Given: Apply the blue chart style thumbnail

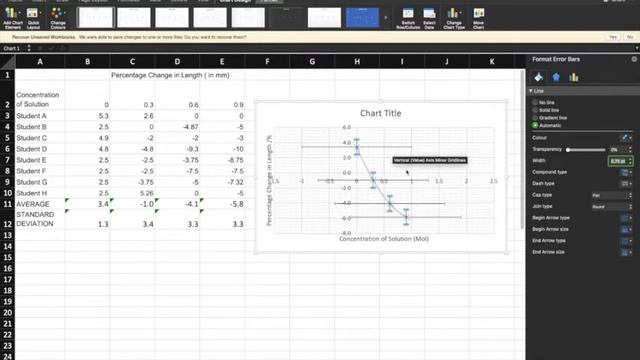Looking at the screenshot, I should click(362, 18).
